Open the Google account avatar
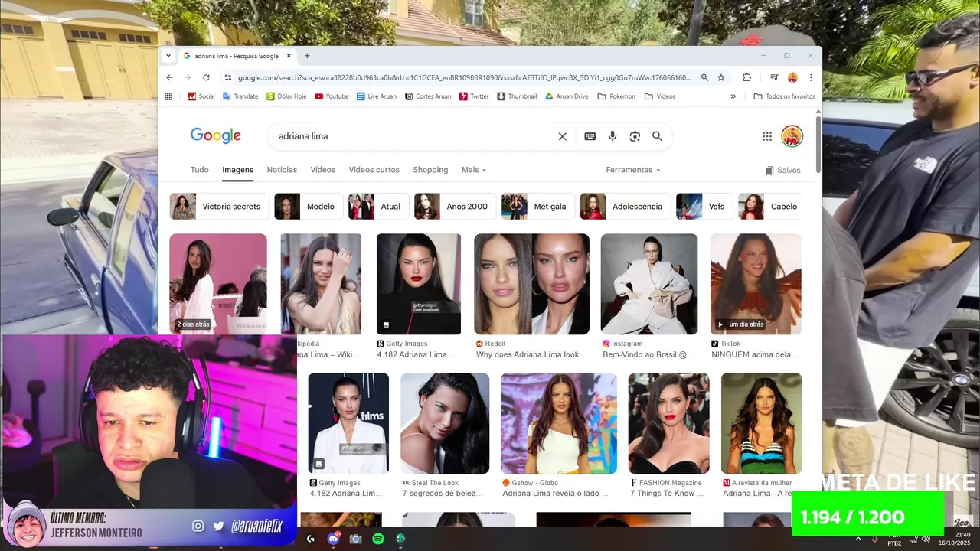Image resolution: width=980 pixels, height=551 pixels. [792, 136]
